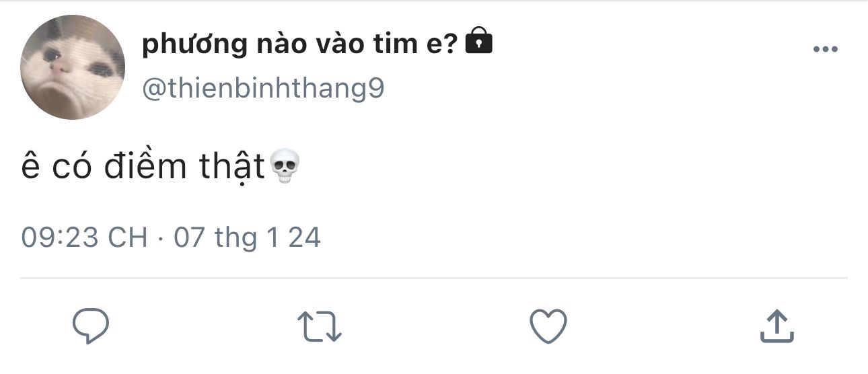Image resolution: width=868 pixels, height=374 pixels.
Task: Tap the share upload icon
Action: (776, 326)
